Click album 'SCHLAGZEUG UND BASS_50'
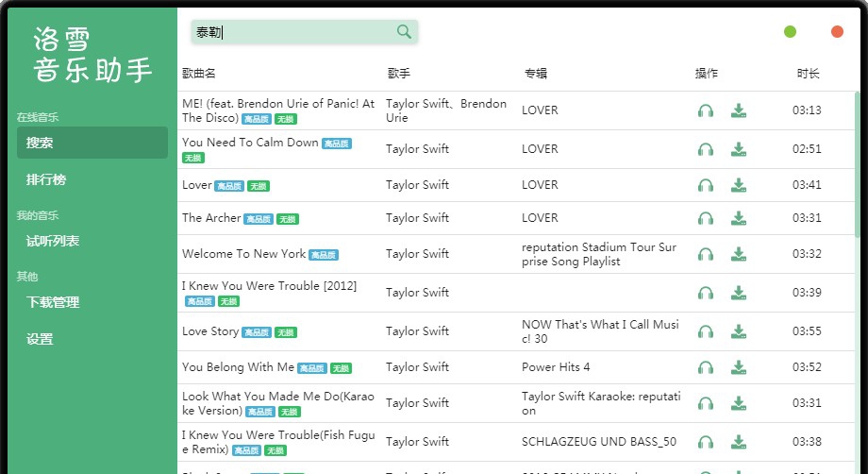The height and width of the screenshot is (474, 868). click(599, 442)
